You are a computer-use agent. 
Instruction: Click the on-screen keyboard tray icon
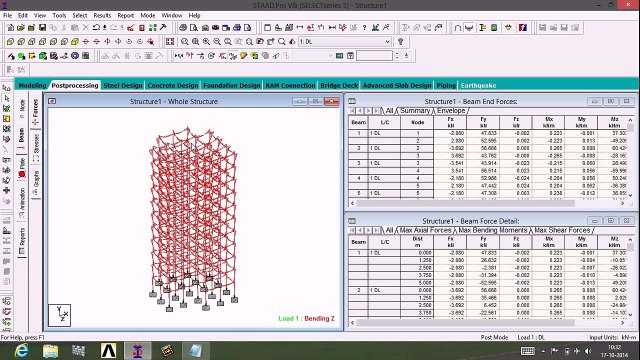527,351
